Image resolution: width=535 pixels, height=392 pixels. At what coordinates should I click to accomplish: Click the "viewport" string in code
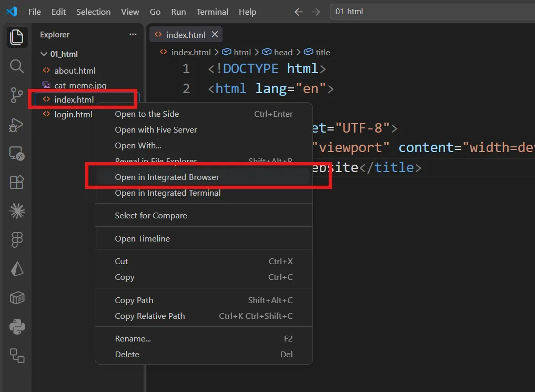pos(350,147)
